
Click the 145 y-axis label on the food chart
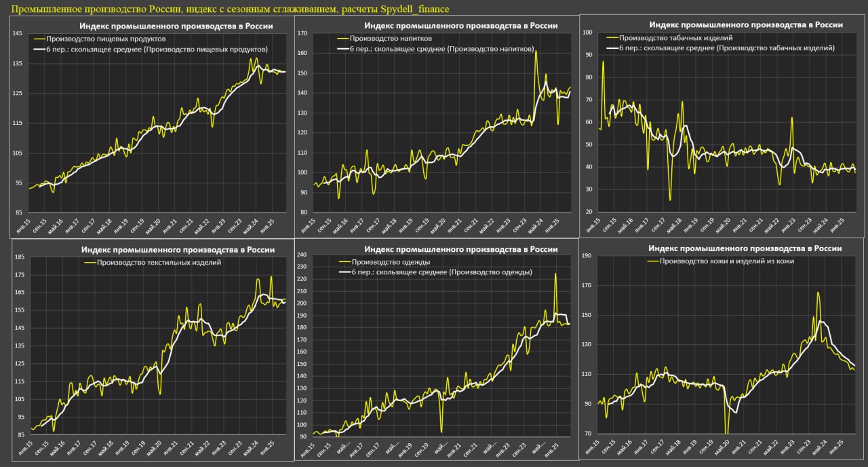tap(18, 33)
